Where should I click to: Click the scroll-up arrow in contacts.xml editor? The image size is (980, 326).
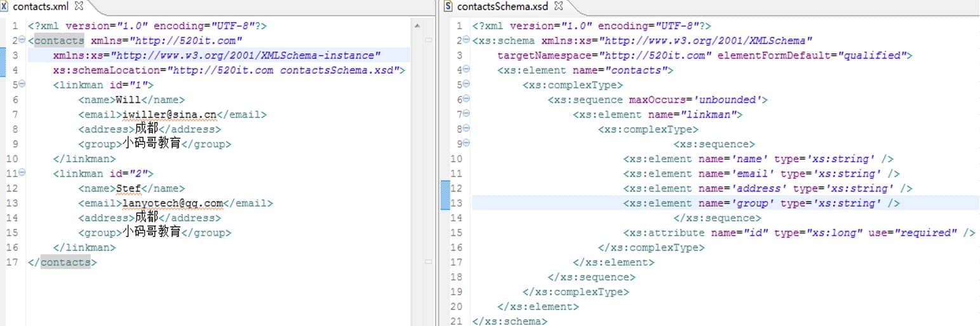coord(417,26)
